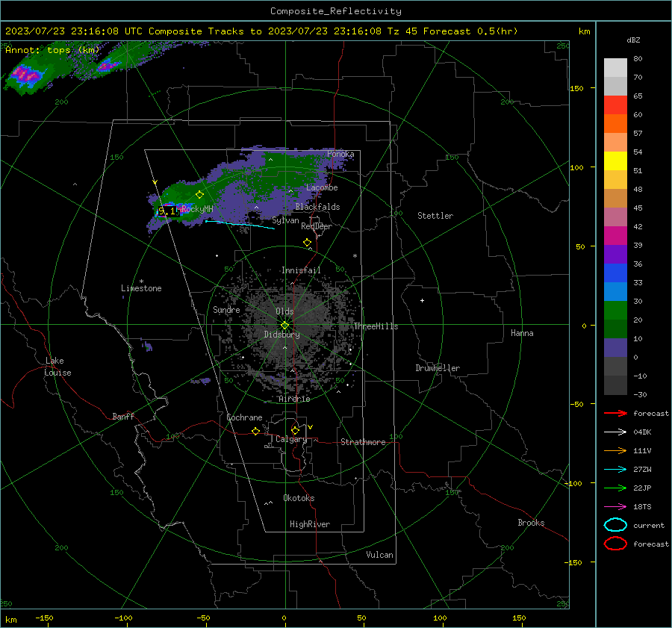Click the Brooks town label
This screenshot has height=628, width=672.
531,523
